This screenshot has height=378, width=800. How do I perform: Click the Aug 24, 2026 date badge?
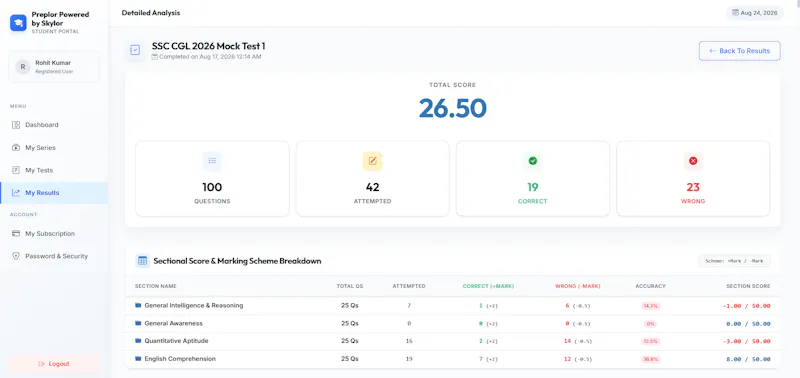(x=755, y=13)
